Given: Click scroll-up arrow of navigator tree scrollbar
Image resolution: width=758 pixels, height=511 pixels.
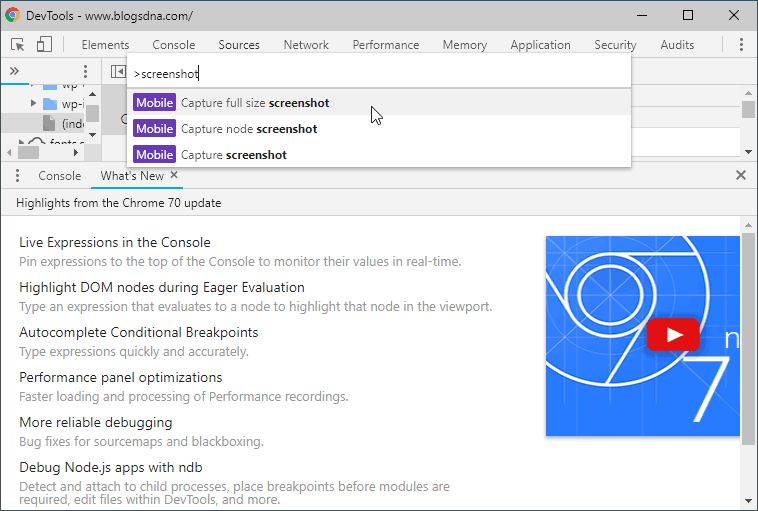Looking at the screenshot, I should 93,94.
